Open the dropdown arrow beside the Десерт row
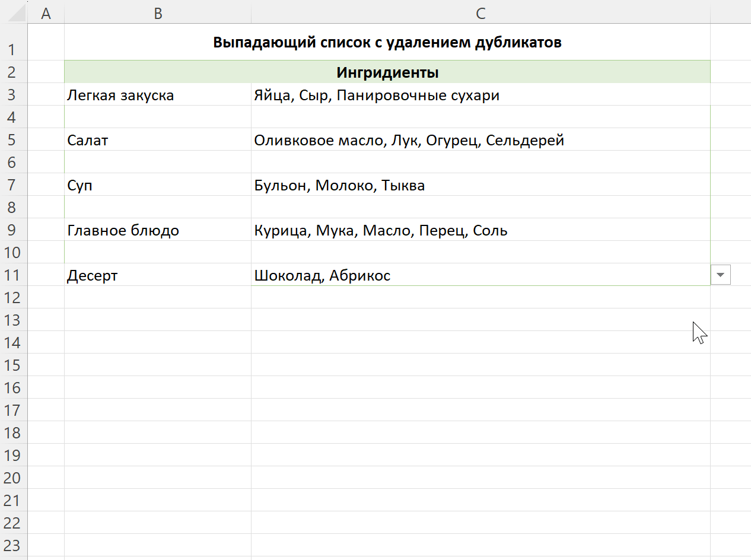This screenshot has height=560, width=751. pyautogui.click(x=720, y=275)
